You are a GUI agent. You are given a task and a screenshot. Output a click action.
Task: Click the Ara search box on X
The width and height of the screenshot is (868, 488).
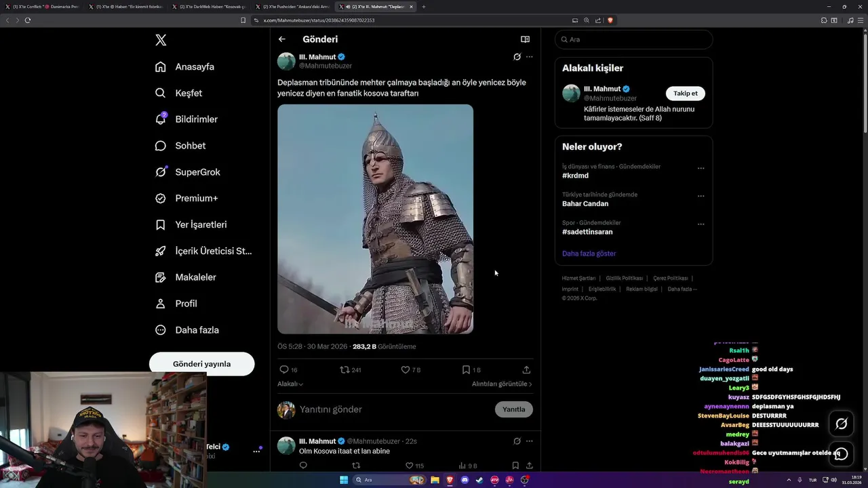coord(633,39)
